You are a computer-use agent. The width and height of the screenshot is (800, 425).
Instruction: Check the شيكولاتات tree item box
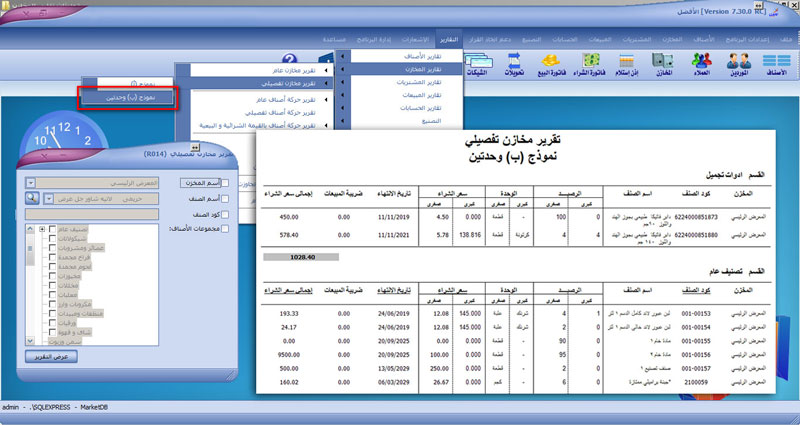coord(52,239)
